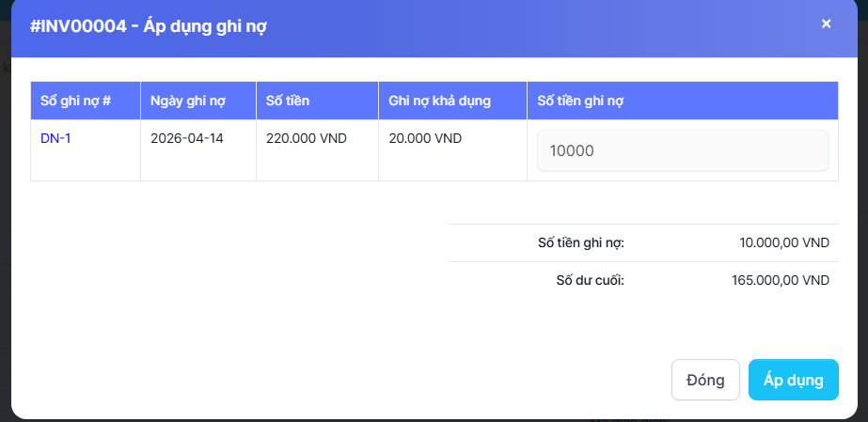Close the dialog with the X icon

(x=826, y=23)
